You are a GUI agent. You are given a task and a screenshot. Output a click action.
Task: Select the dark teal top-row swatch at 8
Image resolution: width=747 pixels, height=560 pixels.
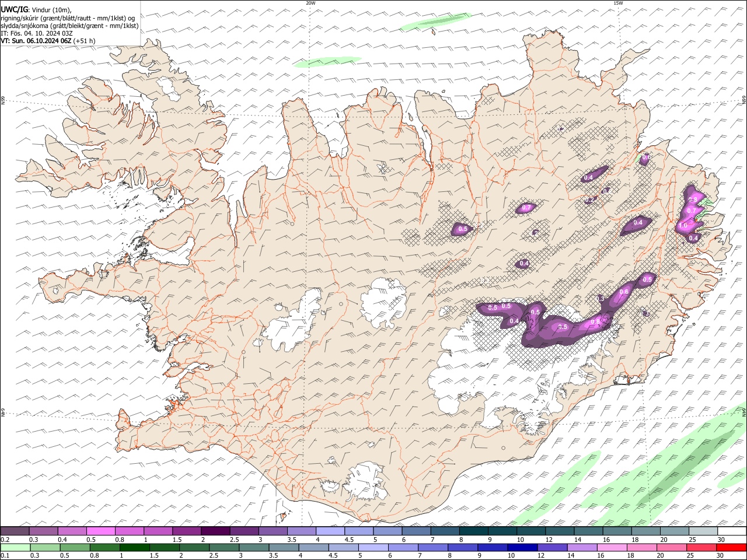coord(473,531)
